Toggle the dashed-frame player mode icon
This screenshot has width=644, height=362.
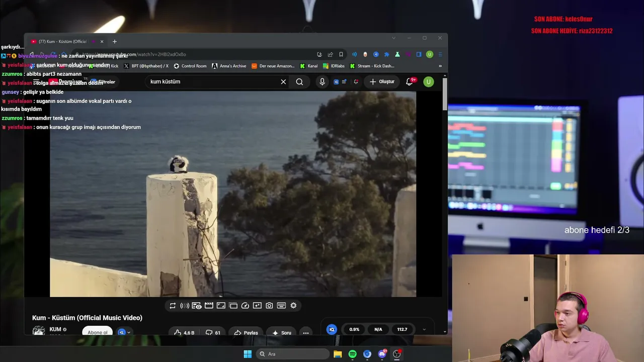point(233,306)
